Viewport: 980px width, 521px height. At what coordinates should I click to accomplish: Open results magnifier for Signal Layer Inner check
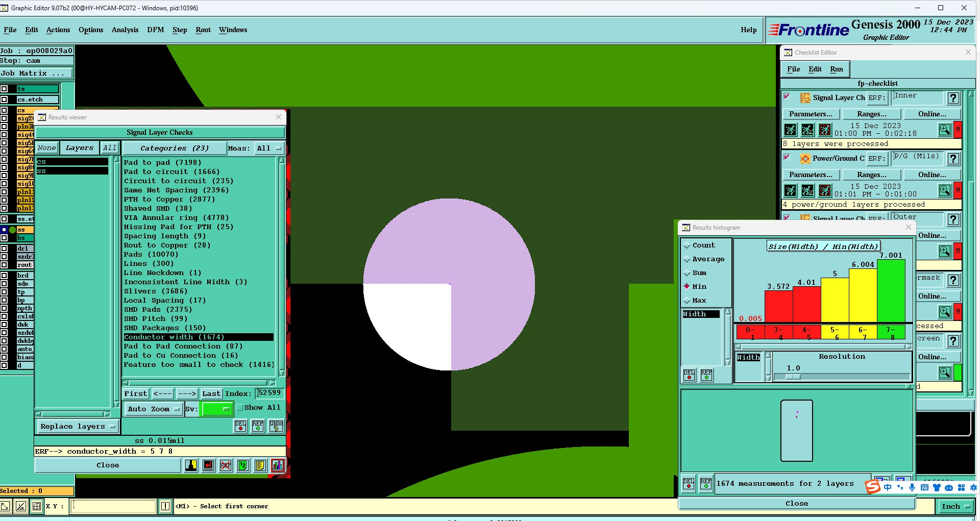point(945,130)
